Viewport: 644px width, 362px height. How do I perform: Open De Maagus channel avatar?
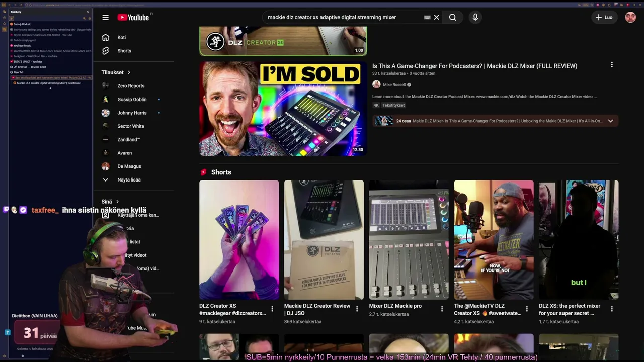105,166
